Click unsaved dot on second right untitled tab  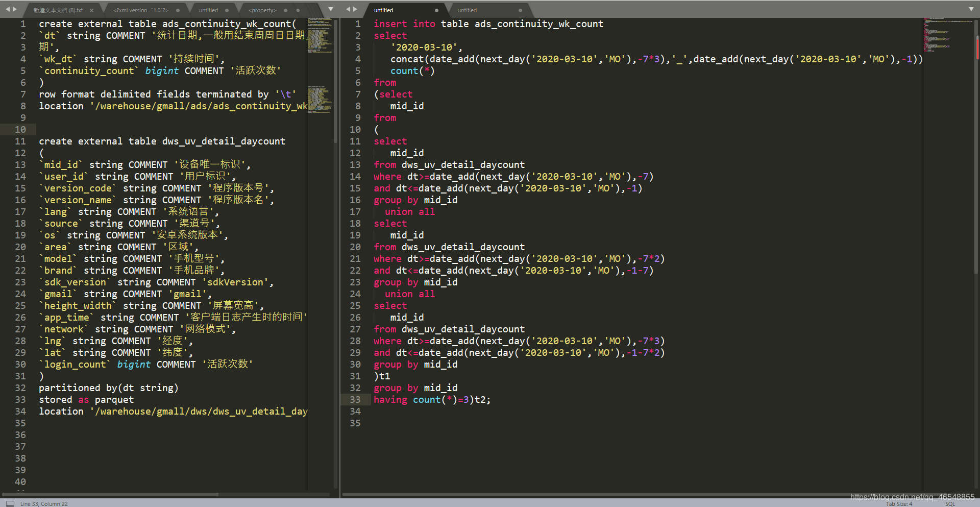[520, 10]
